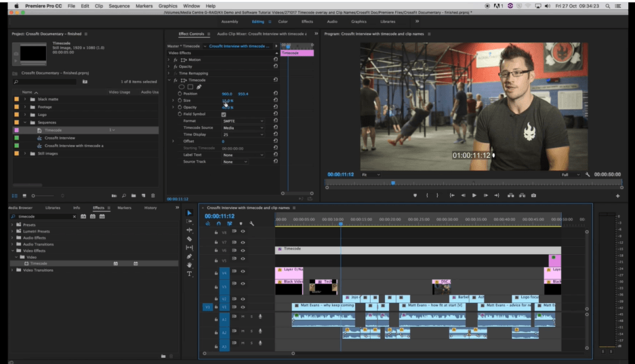Expand Lumetri Presets folder
The height and width of the screenshot is (364, 635).
pyautogui.click(x=12, y=231)
